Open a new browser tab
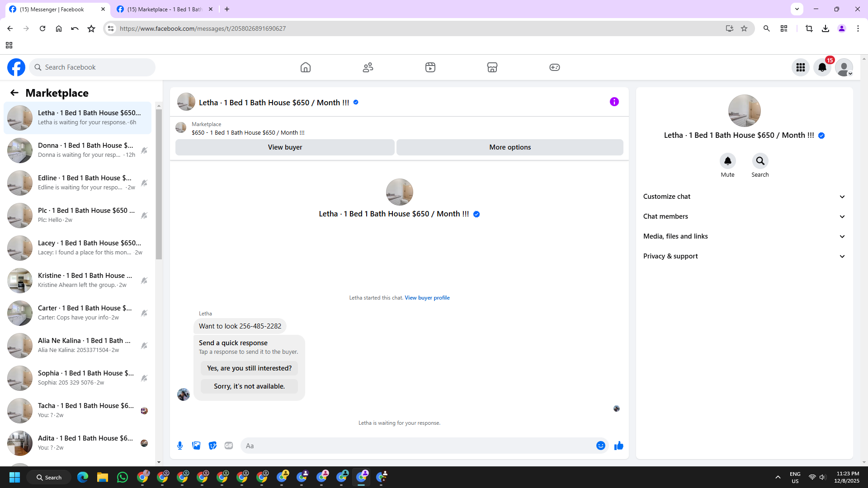This screenshot has width=868, height=488. pyautogui.click(x=227, y=9)
